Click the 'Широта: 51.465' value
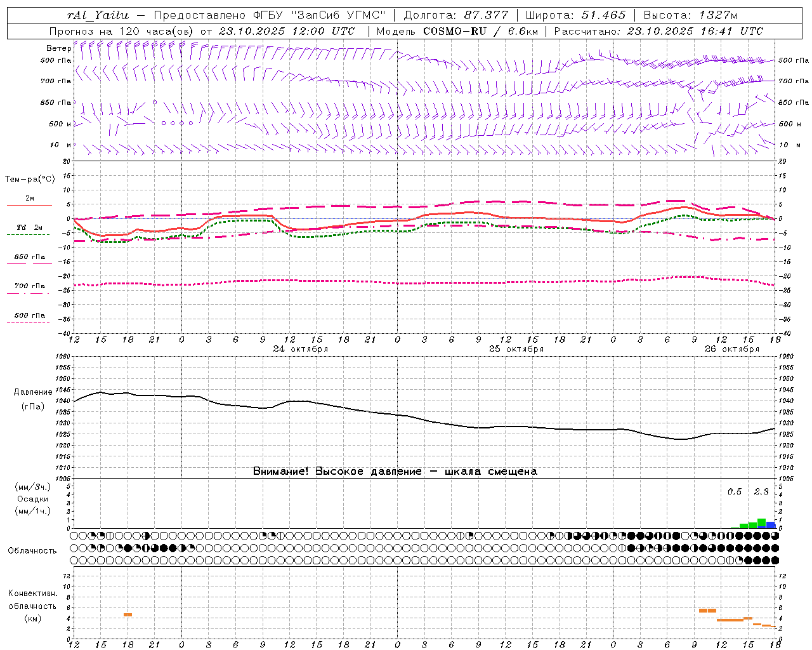This screenshot has height=650, width=812. (576, 15)
